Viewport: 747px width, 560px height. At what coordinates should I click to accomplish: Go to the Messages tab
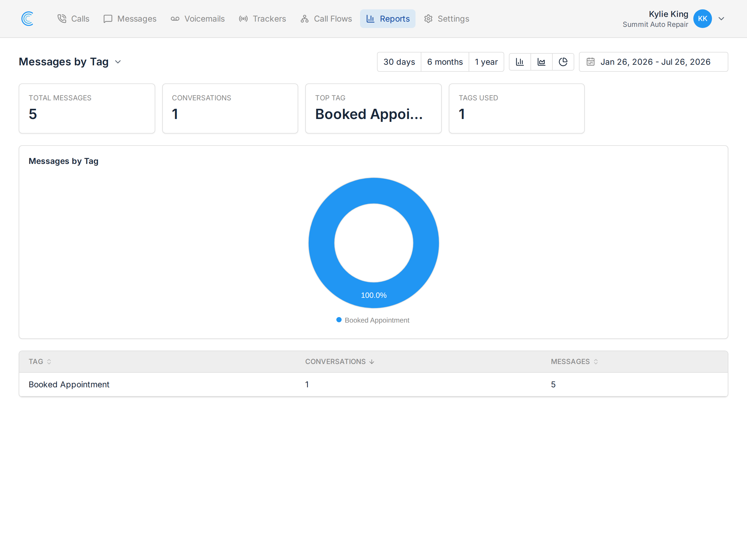(x=130, y=19)
